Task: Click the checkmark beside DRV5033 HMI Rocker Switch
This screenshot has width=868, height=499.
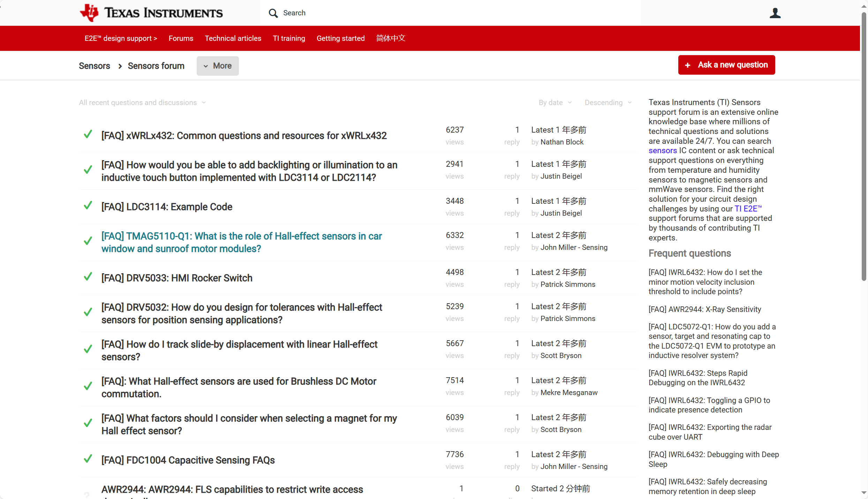Action: [x=88, y=277]
